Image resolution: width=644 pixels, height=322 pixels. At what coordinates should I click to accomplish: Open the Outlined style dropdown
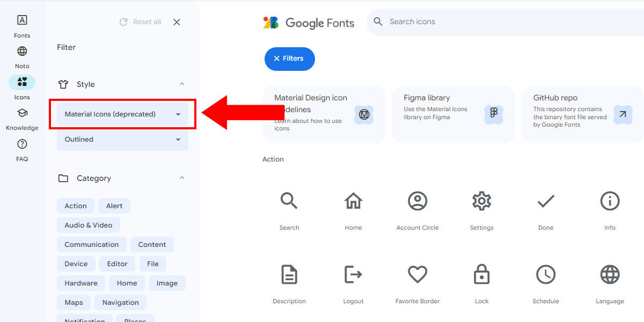[122, 140]
